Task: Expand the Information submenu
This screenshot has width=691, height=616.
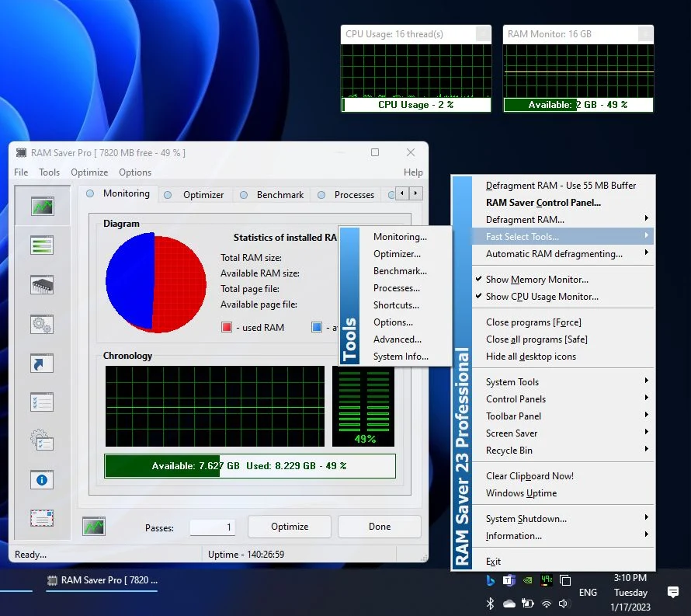Action: [x=563, y=536]
